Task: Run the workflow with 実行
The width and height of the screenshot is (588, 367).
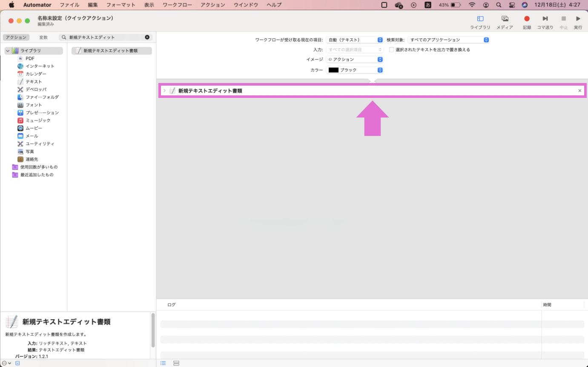Action: tap(578, 22)
